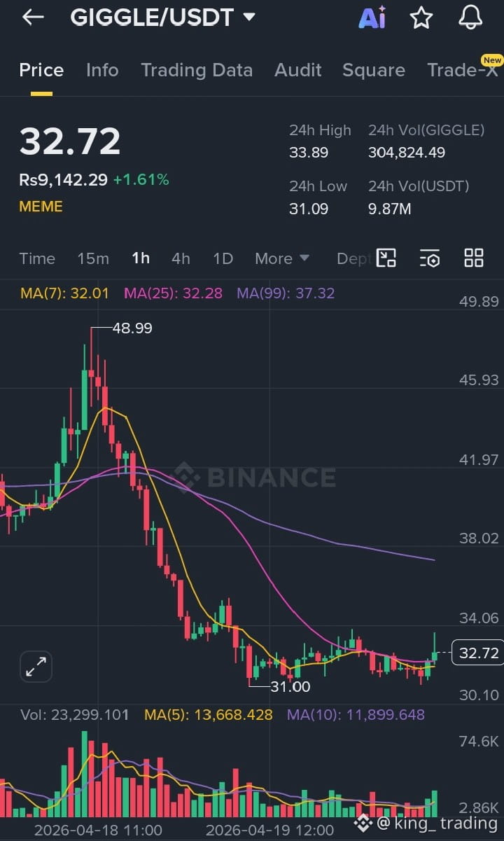Tap the 2026-04-19 12:00 time axis label
Screen dimensions: 504x841
pos(269,830)
